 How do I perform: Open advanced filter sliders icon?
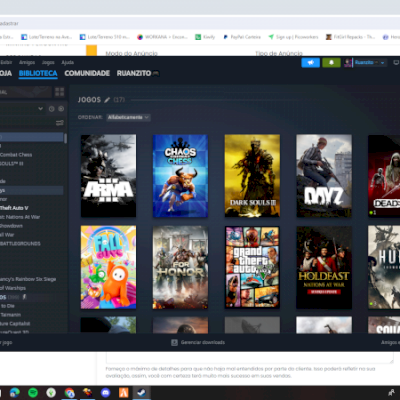tap(60, 123)
